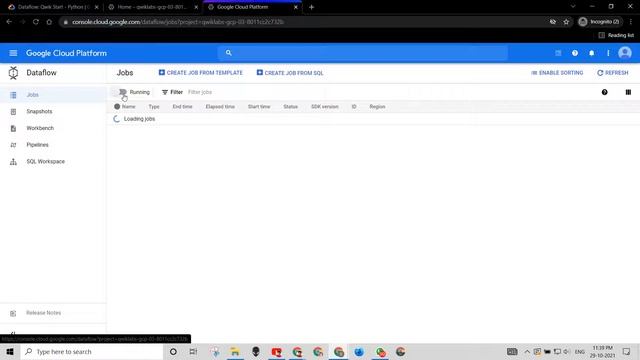The image size is (640, 360).
Task: Open File Explorer on the taskbar
Action: pyautogui.click(x=235, y=351)
